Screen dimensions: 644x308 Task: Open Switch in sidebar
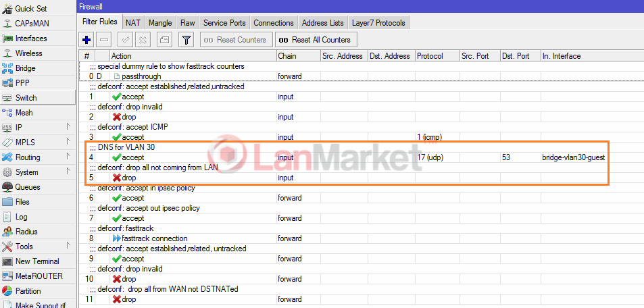coord(38,98)
